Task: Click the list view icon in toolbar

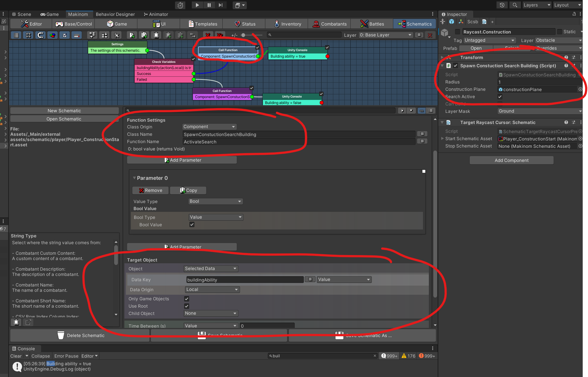Action: click(16, 35)
